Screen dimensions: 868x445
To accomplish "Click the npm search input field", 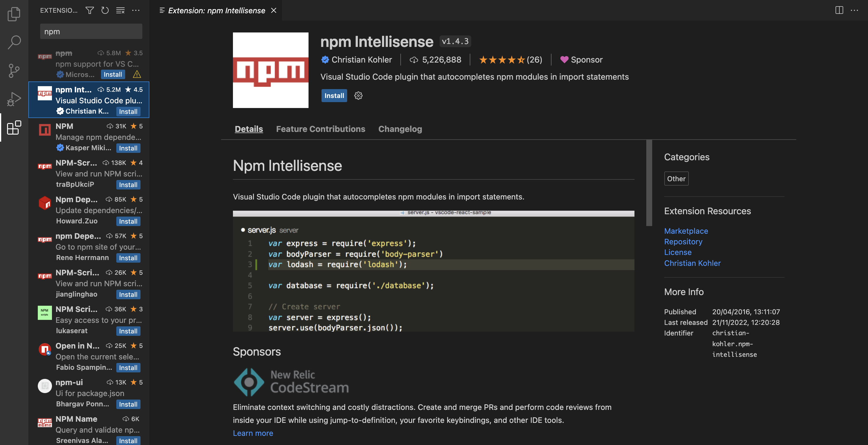I will pyautogui.click(x=91, y=31).
